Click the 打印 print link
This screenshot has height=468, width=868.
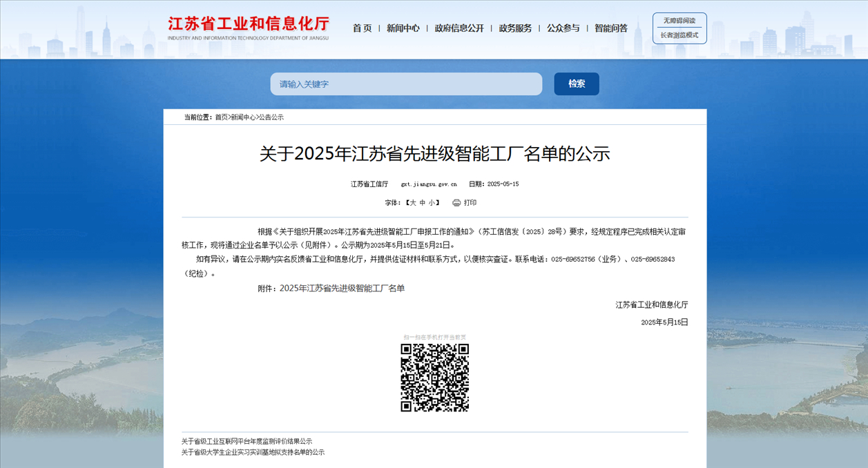[x=470, y=203]
